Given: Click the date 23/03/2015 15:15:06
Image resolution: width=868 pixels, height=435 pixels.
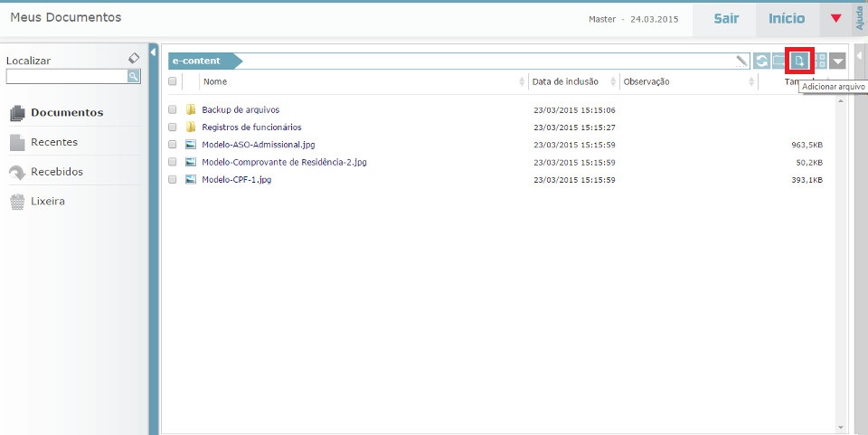Looking at the screenshot, I should [575, 110].
